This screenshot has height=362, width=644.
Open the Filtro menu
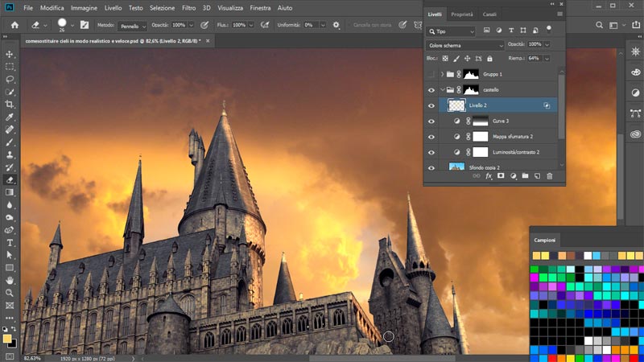point(188,8)
